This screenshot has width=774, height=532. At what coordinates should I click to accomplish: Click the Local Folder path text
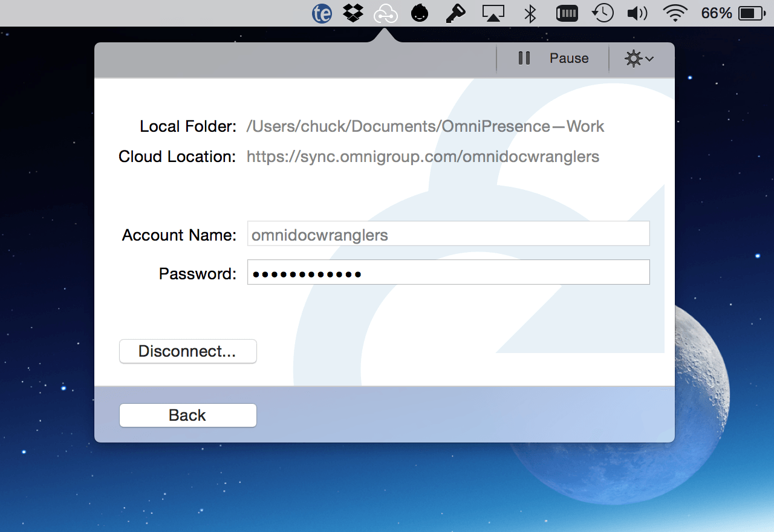click(x=426, y=126)
